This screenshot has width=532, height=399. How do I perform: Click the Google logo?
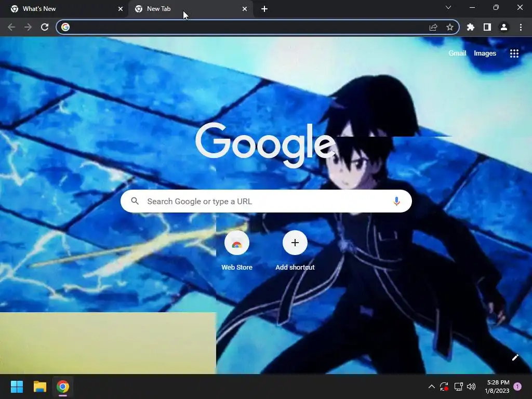pyautogui.click(x=265, y=145)
